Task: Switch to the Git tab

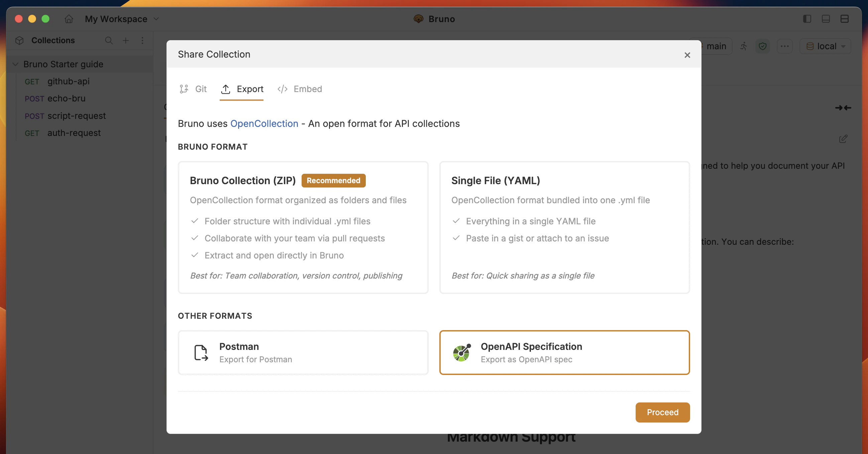Action: pos(193,89)
